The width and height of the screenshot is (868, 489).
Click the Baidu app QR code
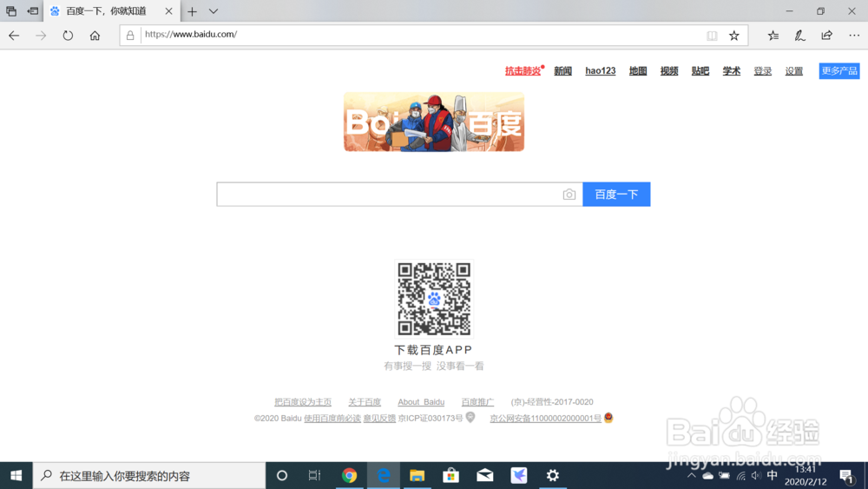pyautogui.click(x=434, y=299)
